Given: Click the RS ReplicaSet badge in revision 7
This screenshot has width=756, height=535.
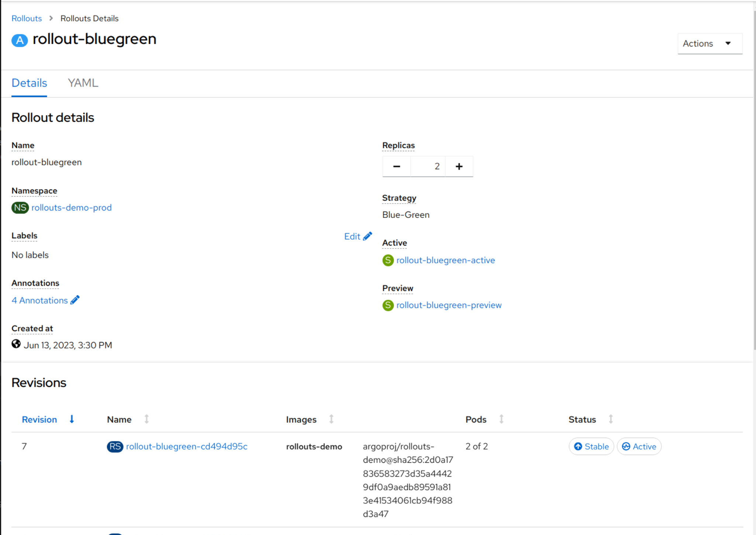Looking at the screenshot, I should pyautogui.click(x=115, y=447).
